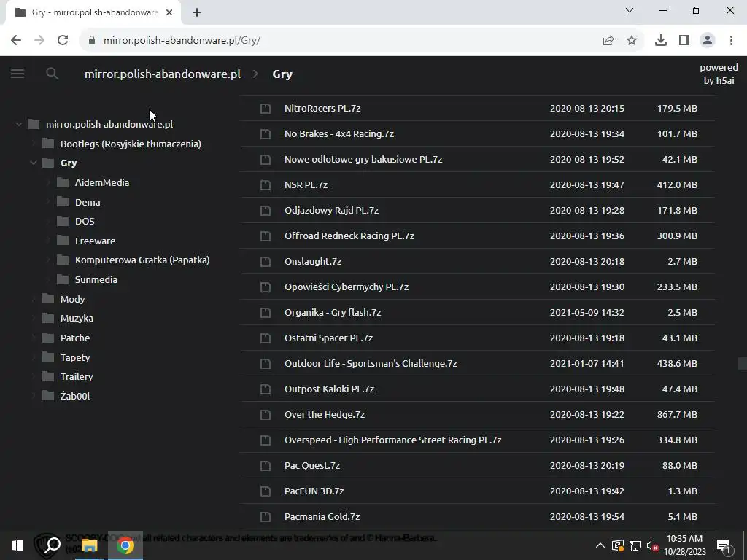Open Mody folder in tree
Viewport: 747px width, 560px height.
(72, 299)
